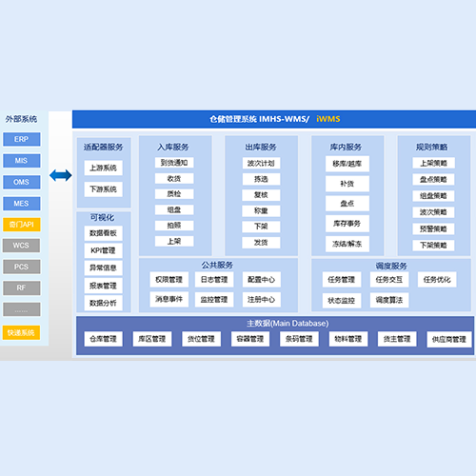Select the MIS box in external systems

point(22,161)
